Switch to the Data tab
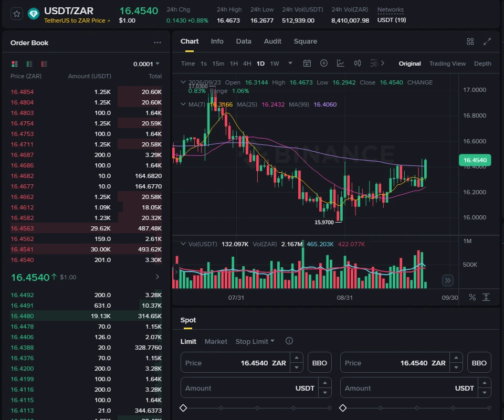 pyautogui.click(x=244, y=41)
